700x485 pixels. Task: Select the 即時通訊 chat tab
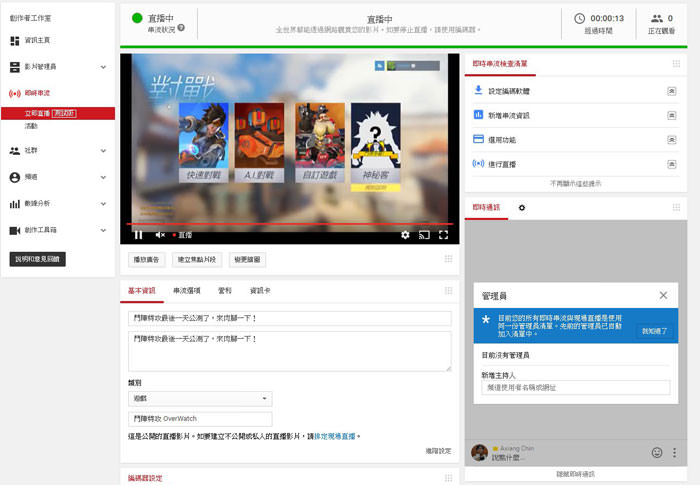point(486,207)
